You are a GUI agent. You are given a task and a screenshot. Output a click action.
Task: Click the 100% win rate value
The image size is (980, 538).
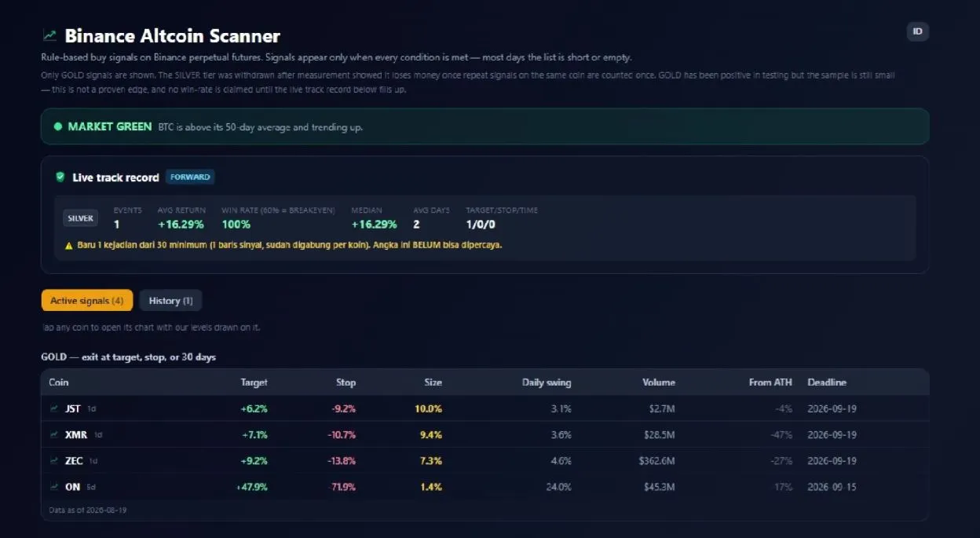[236, 224]
